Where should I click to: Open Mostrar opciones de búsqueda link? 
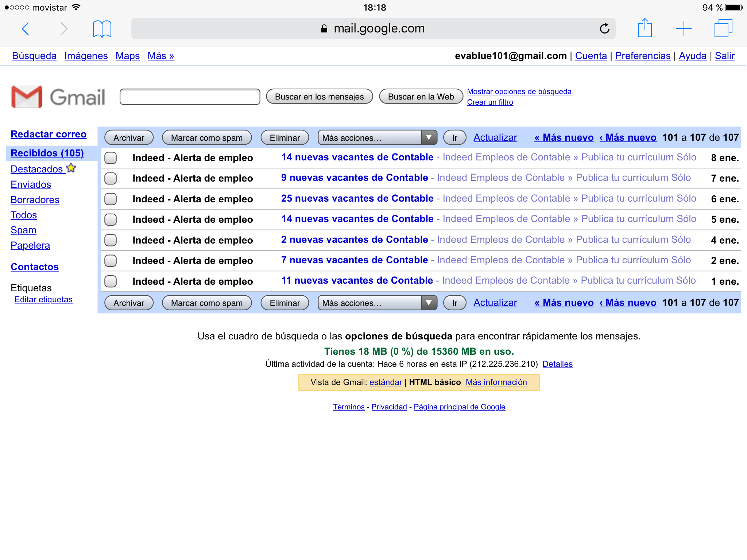click(x=519, y=92)
